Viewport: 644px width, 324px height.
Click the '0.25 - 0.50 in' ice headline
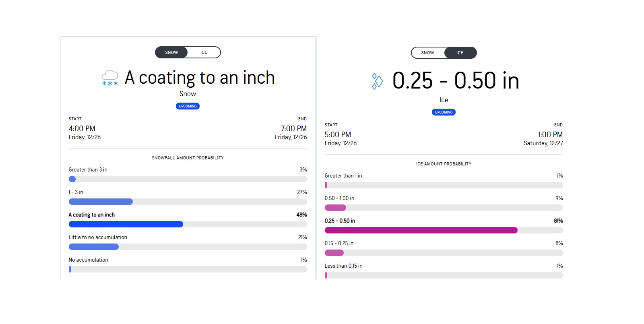click(456, 80)
